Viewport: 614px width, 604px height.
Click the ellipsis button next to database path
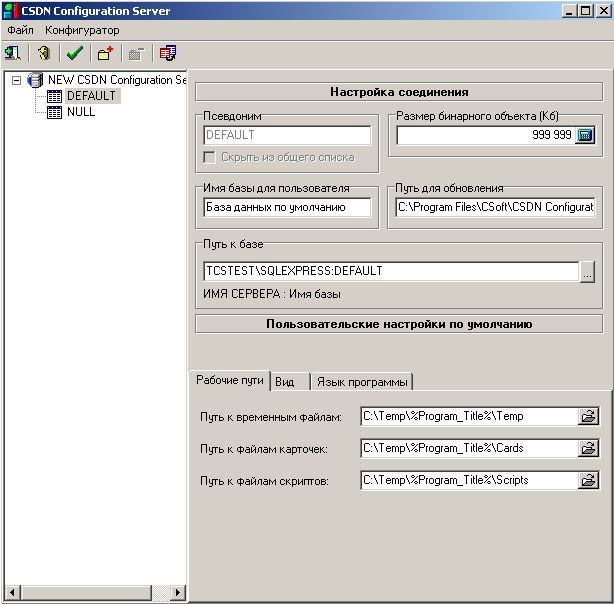587,271
